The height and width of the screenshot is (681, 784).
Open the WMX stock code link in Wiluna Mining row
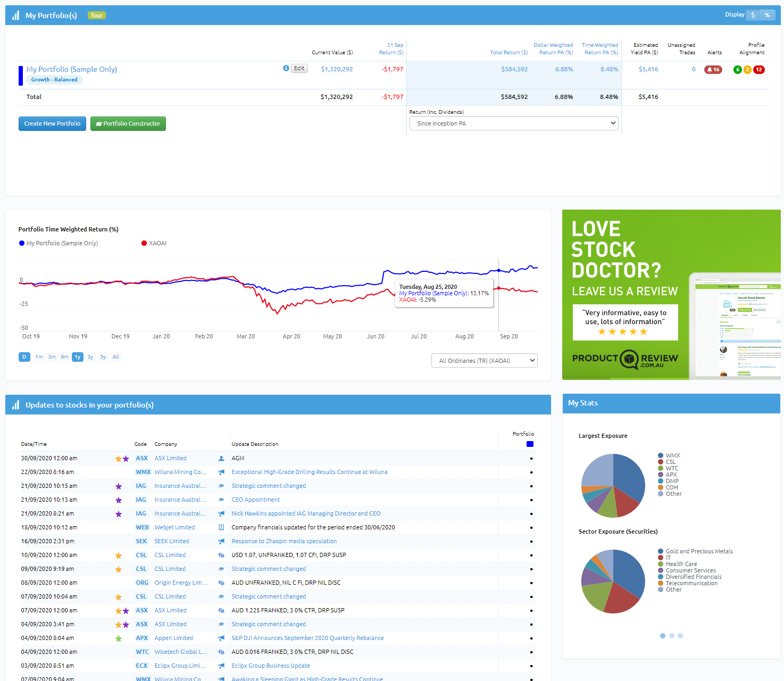tap(143, 472)
